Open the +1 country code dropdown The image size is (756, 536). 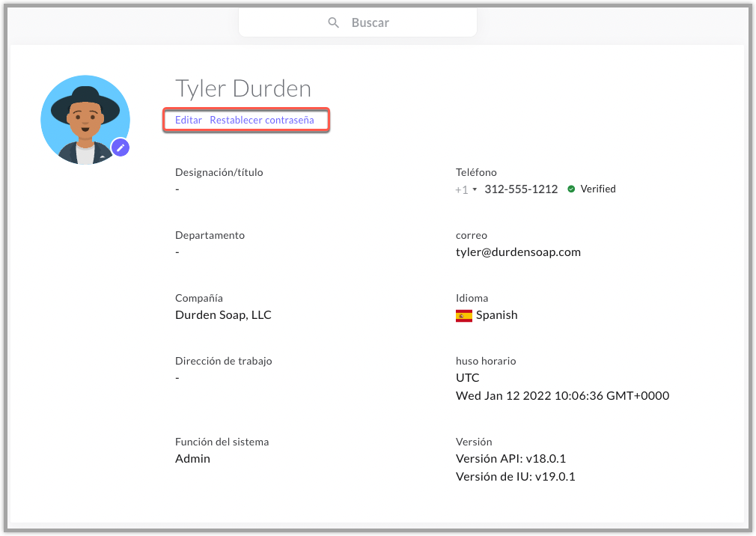point(466,189)
